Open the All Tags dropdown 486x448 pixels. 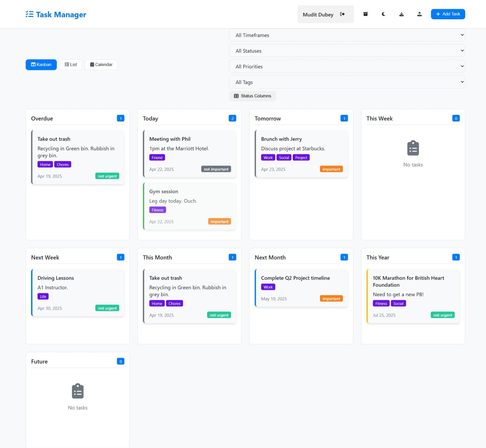pyautogui.click(x=347, y=82)
